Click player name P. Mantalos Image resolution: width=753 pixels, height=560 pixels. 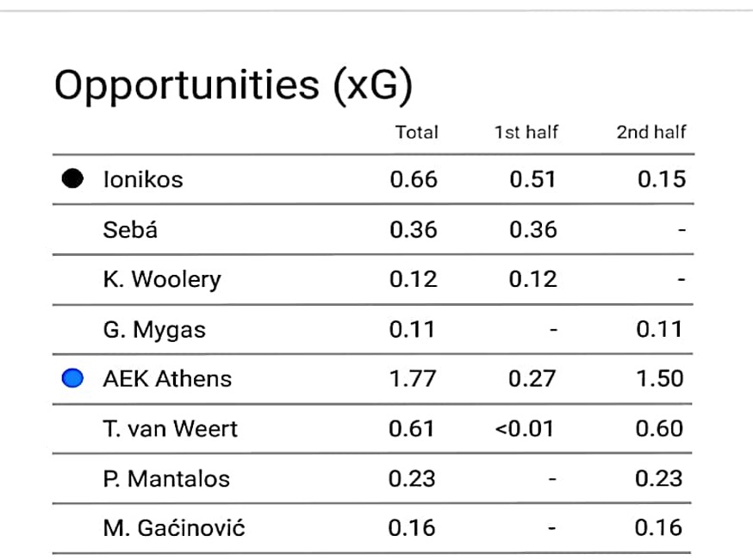(166, 478)
